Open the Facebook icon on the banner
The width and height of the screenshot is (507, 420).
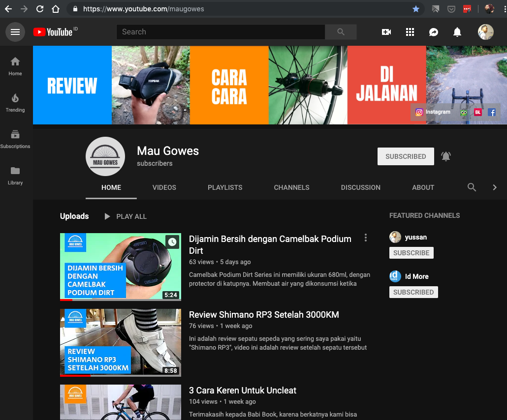click(491, 112)
